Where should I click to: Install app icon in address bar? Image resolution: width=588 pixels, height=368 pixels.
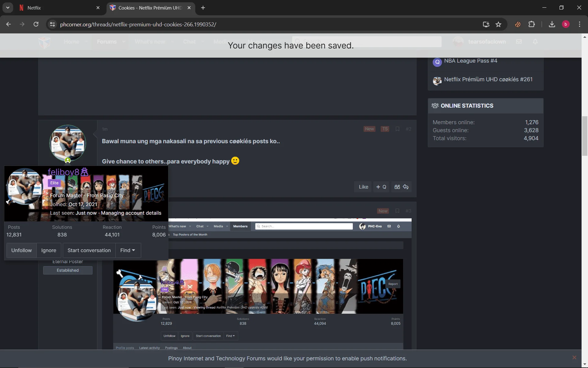(486, 24)
